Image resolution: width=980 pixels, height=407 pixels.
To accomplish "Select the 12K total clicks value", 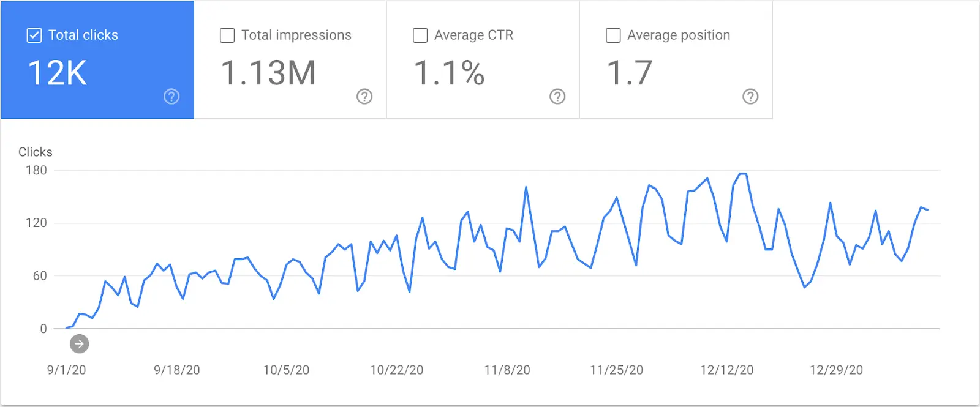I will (x=58, y=73).
